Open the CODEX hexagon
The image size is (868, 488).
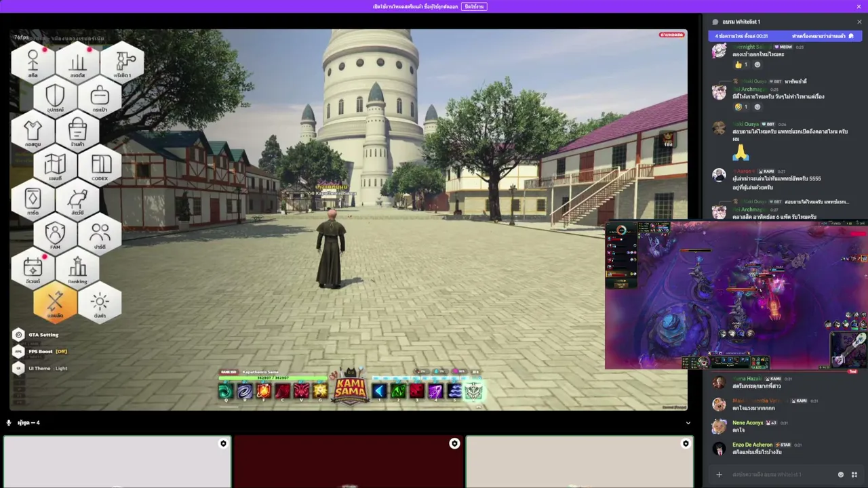click(100, 165)
